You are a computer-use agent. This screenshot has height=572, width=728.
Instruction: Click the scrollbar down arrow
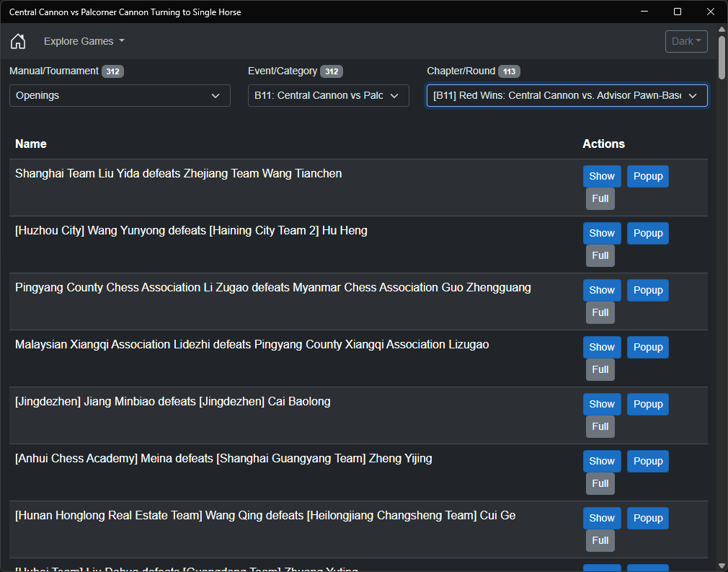pos(722,566)
